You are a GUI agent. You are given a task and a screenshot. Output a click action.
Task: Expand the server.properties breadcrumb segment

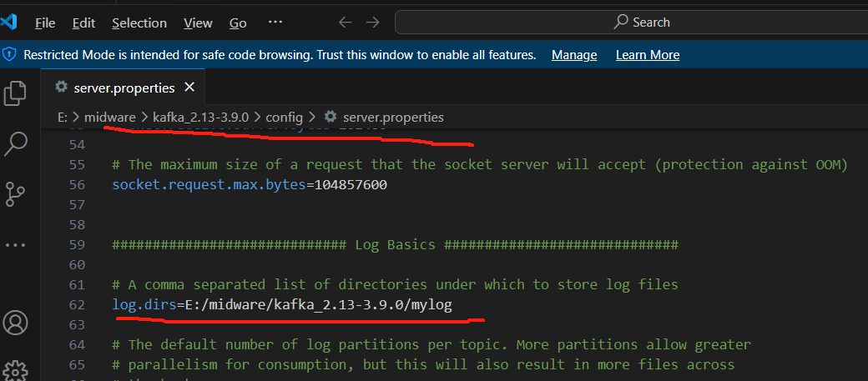pos(393,118)
